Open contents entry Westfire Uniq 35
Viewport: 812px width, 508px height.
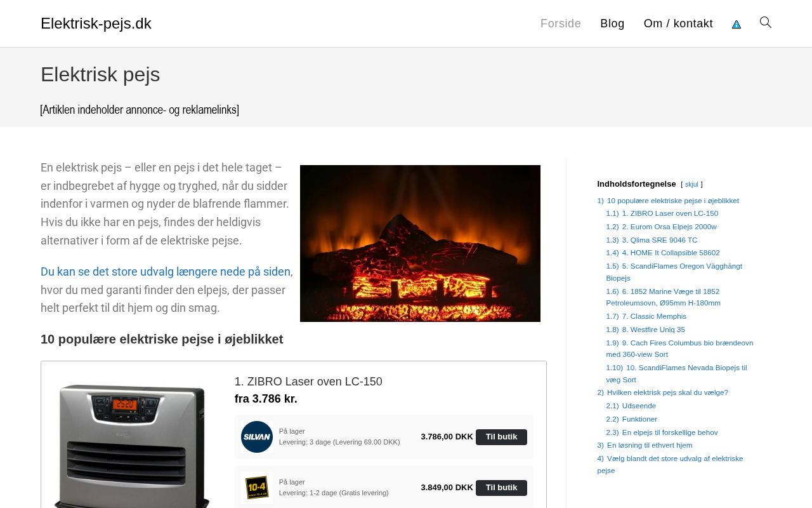pyautogui.click(x=645, y=330)
